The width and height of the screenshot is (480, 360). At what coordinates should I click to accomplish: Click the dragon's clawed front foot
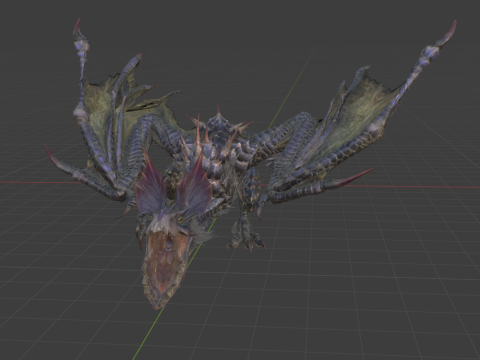tap(246, 234)
